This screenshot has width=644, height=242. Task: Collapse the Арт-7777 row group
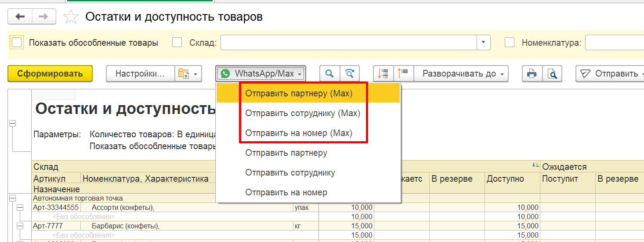click(x=20, y=226)
